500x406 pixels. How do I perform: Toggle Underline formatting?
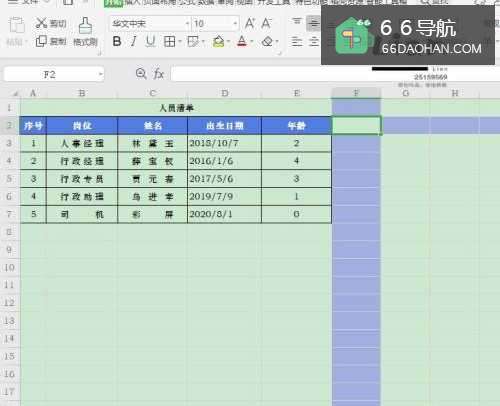pos(151,41)
